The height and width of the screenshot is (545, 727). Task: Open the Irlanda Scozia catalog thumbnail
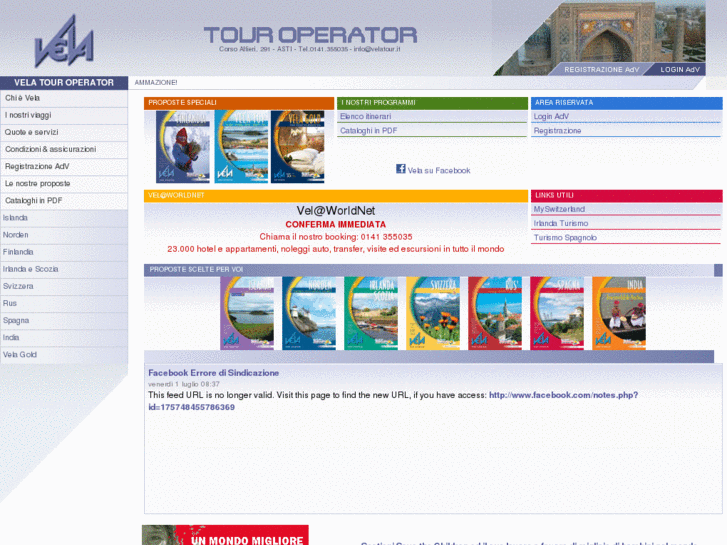click(371, 313)
